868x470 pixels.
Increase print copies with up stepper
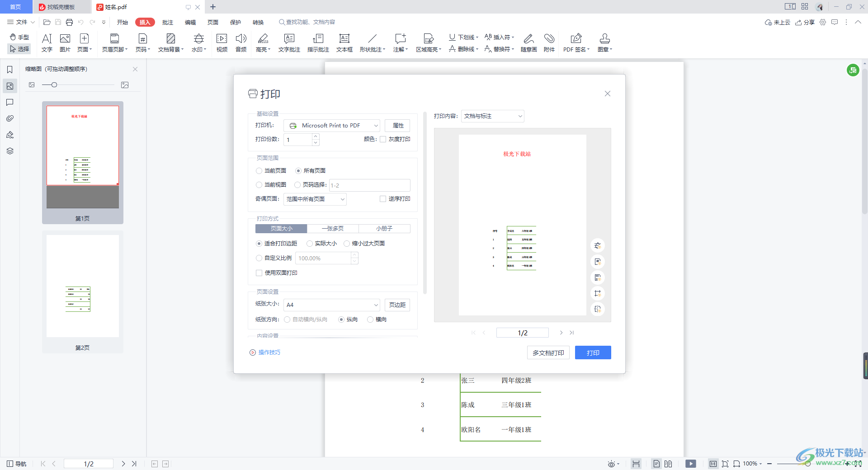[x=316, y=136]
